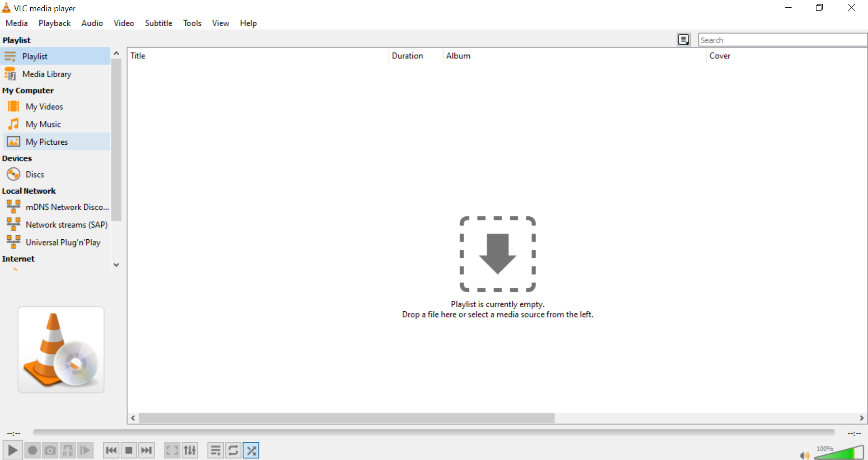Select My Music source
This screenshot has width=868, height=460.
pos(57,124)
